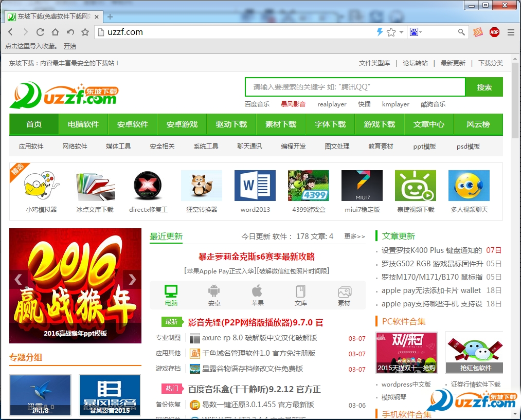Click scrollbar down arrow at bottom

coord(515,414)
